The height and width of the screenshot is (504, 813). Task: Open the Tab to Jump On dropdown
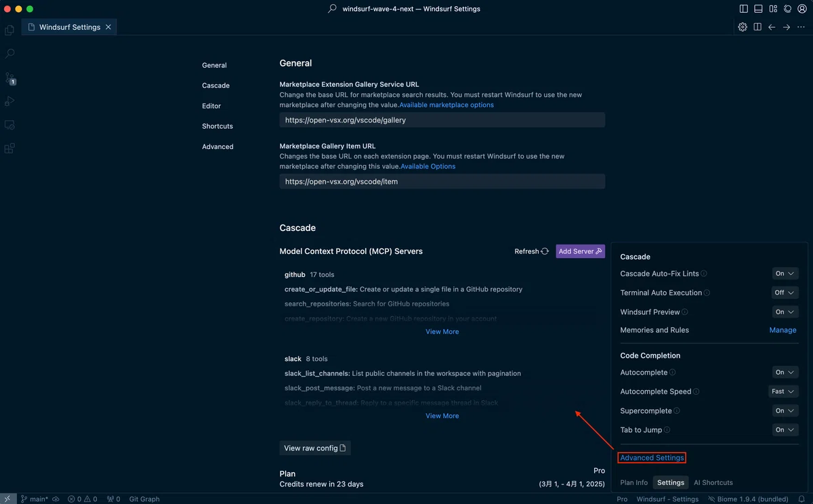tap(785, 429)
